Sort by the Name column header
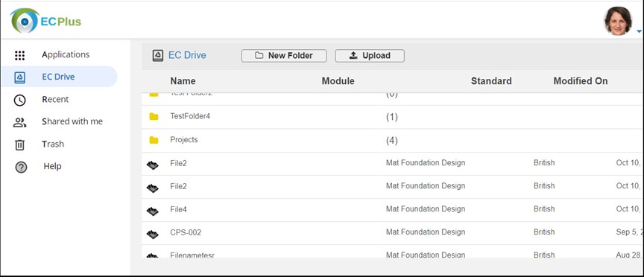The image size is (644, 277). (x=183, y=81)
